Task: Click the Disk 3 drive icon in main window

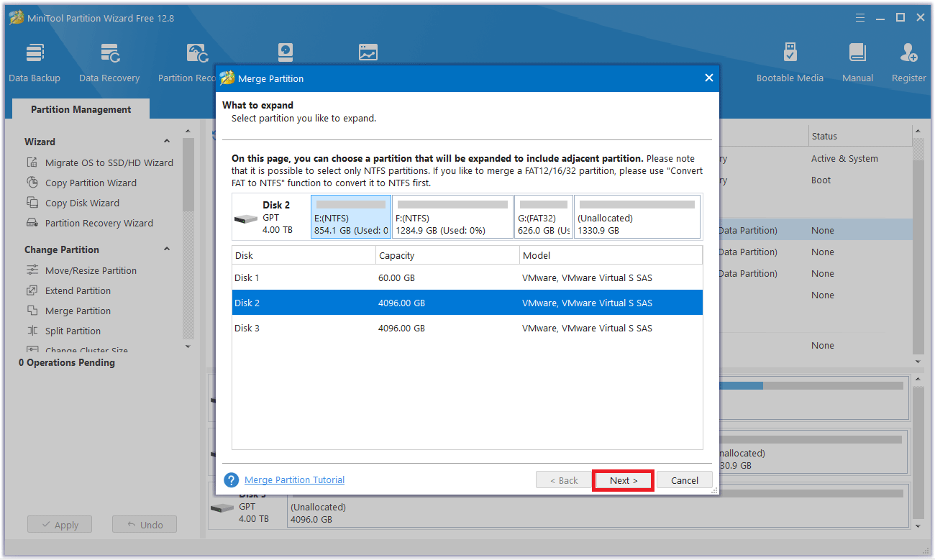Action: 222,508
